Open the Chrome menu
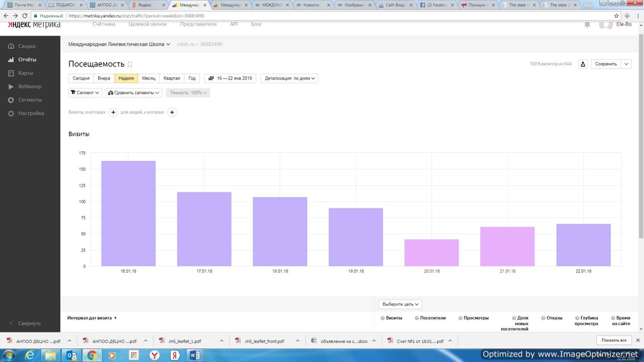This screenshot has height=362, width=644. coord(638,16)
